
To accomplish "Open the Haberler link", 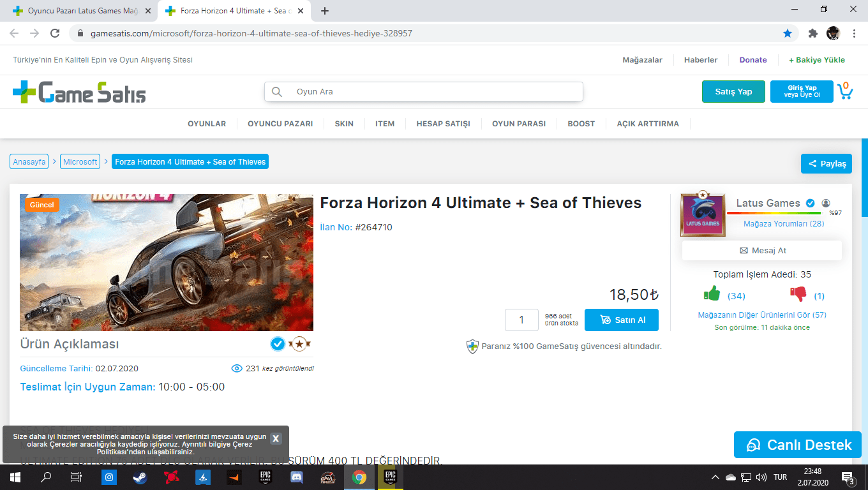I will tap(701, 60).
